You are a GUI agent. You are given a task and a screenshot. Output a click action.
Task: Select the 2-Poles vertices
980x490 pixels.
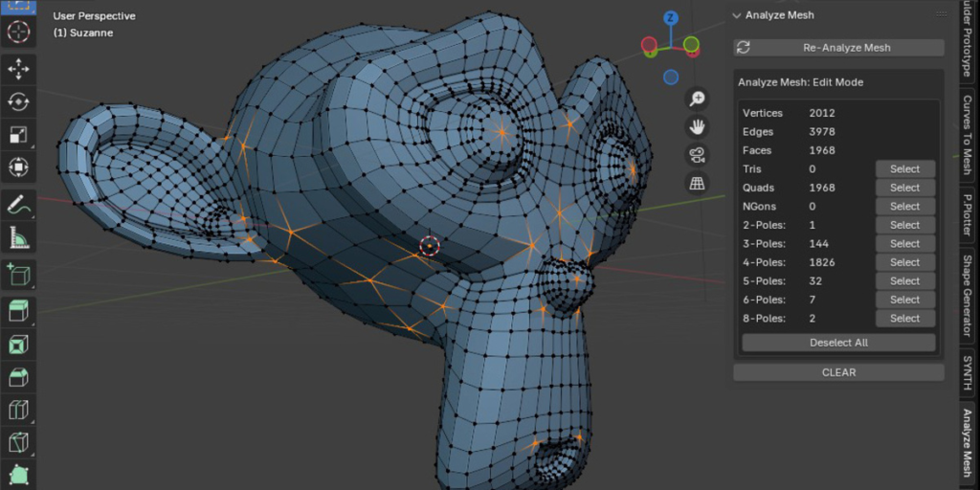pyautogui.click(x=905, y=225)
